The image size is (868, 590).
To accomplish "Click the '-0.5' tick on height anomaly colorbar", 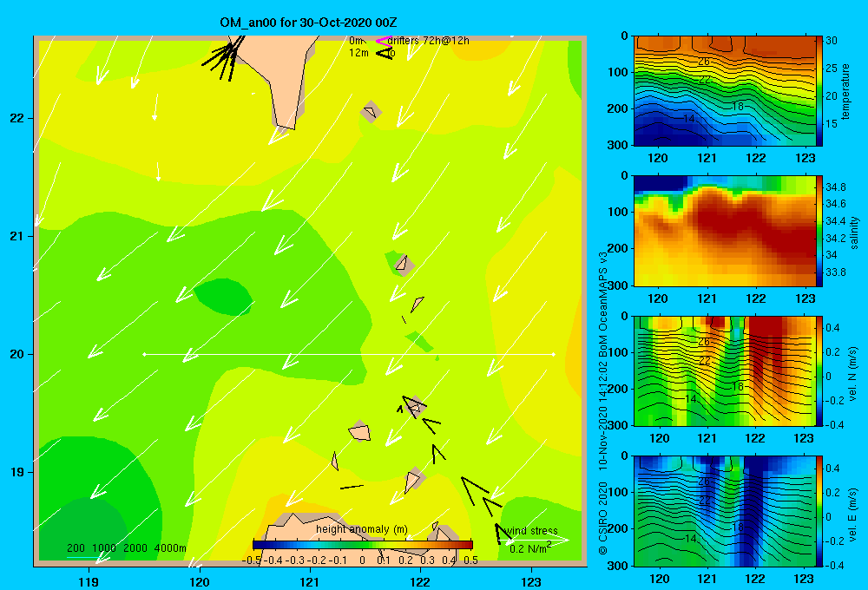I will (251, 560).
